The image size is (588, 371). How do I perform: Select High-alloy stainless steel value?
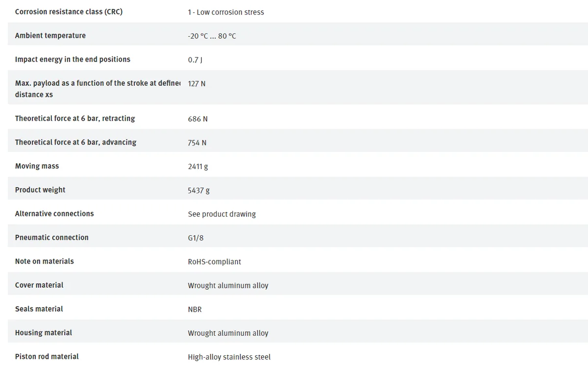pos(229,357)
